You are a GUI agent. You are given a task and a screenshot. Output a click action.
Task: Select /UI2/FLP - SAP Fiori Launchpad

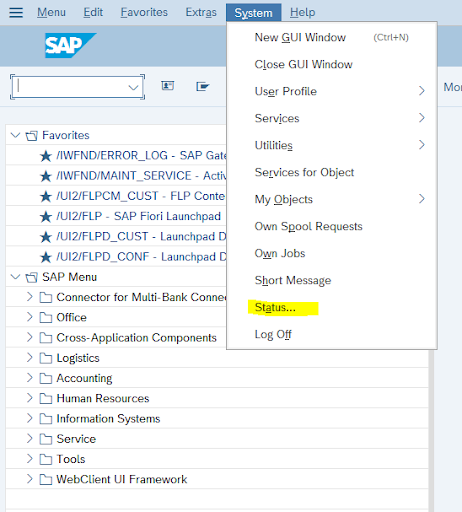click(x=138, y=216)
